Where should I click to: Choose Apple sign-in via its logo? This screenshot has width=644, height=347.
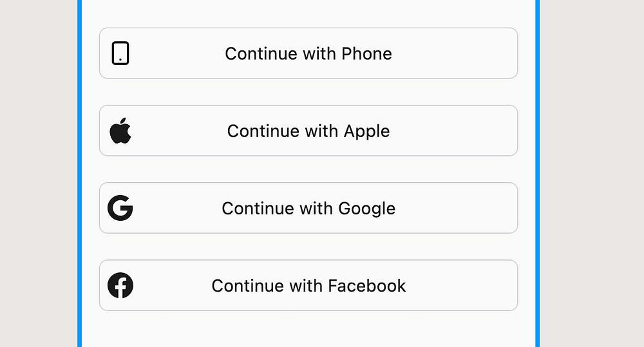(x=120, y=131)
